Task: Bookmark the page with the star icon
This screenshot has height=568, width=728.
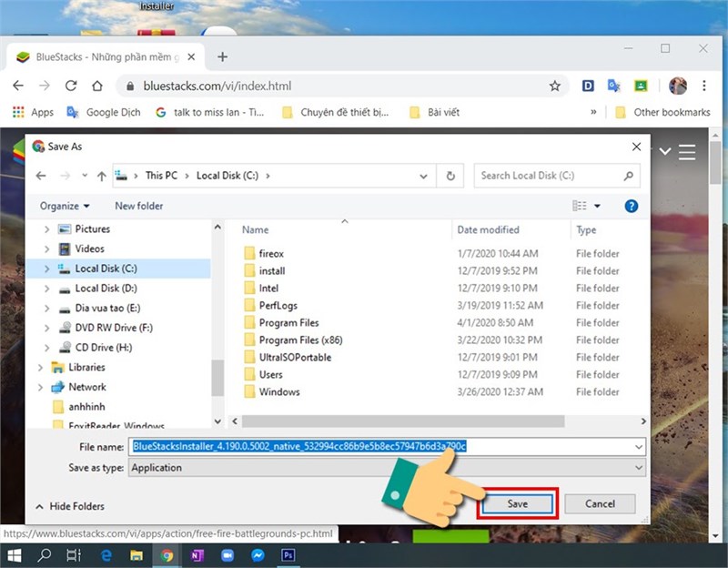Action: pyautogui.click(x=554, y=86)
